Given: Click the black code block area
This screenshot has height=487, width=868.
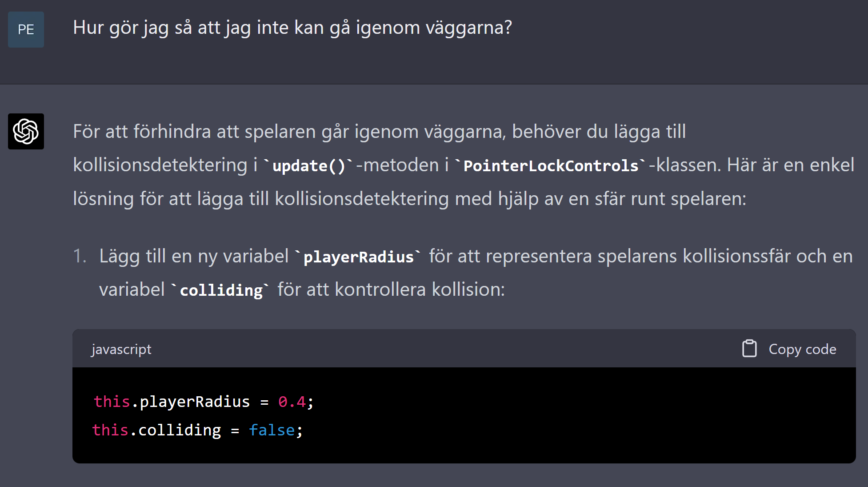Looking at the screenshot, I should click(x=464, y=415).
